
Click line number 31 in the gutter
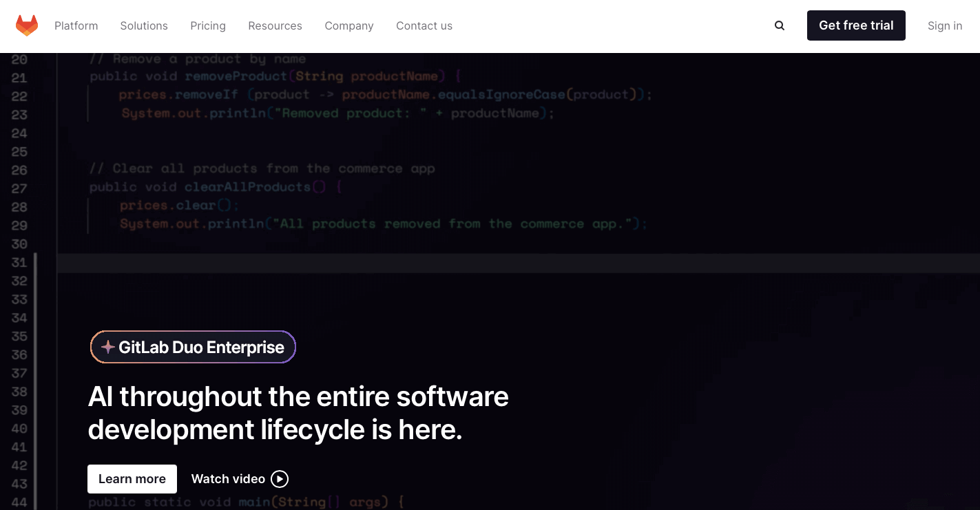click(19, 262)
